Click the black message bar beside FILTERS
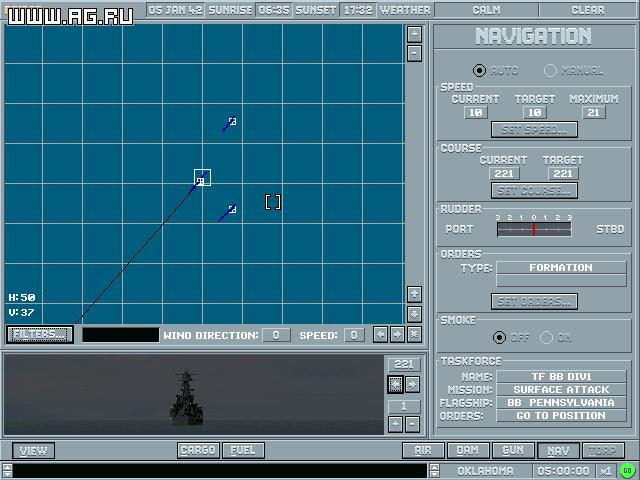Screen dimensions: 640x480 click(121, 335)
